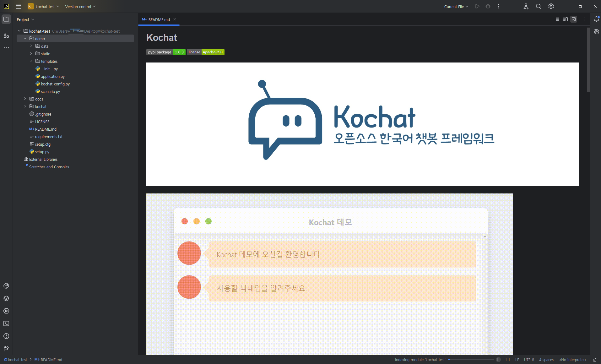Open the Settings gear
This screenshot has height=364, width=601.
(x=551, y=6)
